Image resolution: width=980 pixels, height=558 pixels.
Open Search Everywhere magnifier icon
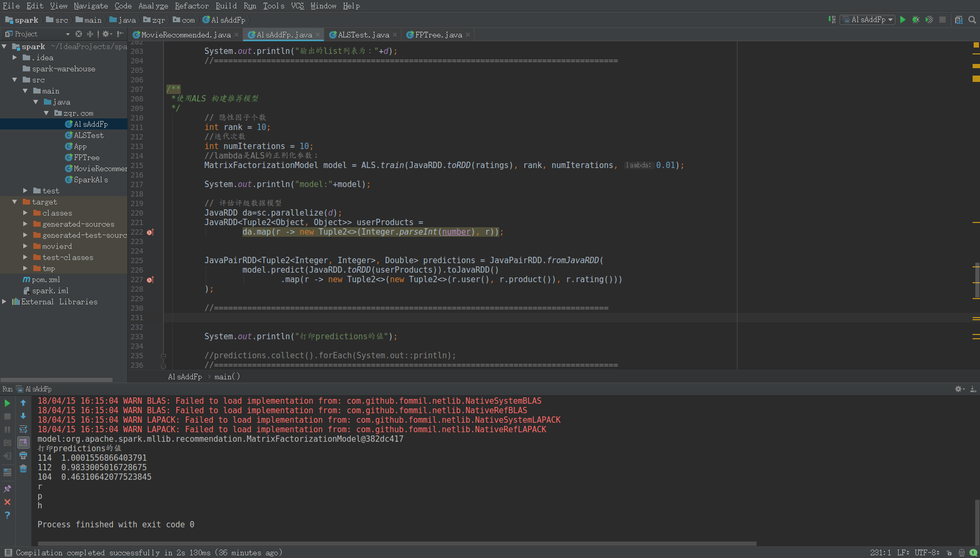tap(972, 20)
